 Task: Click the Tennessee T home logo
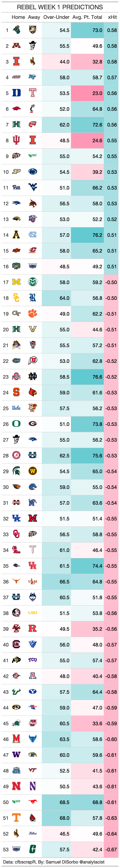[x=16, y=818]
